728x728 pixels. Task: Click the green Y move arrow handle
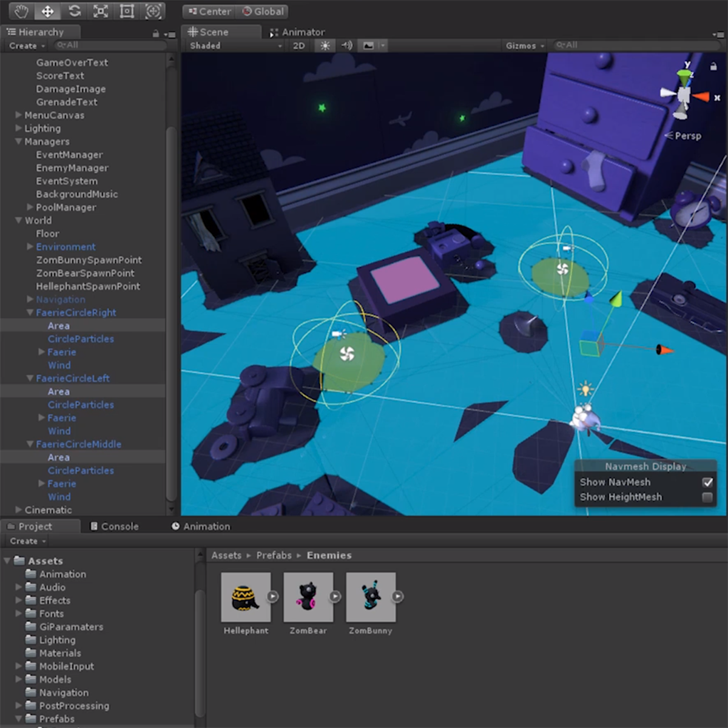616,298
